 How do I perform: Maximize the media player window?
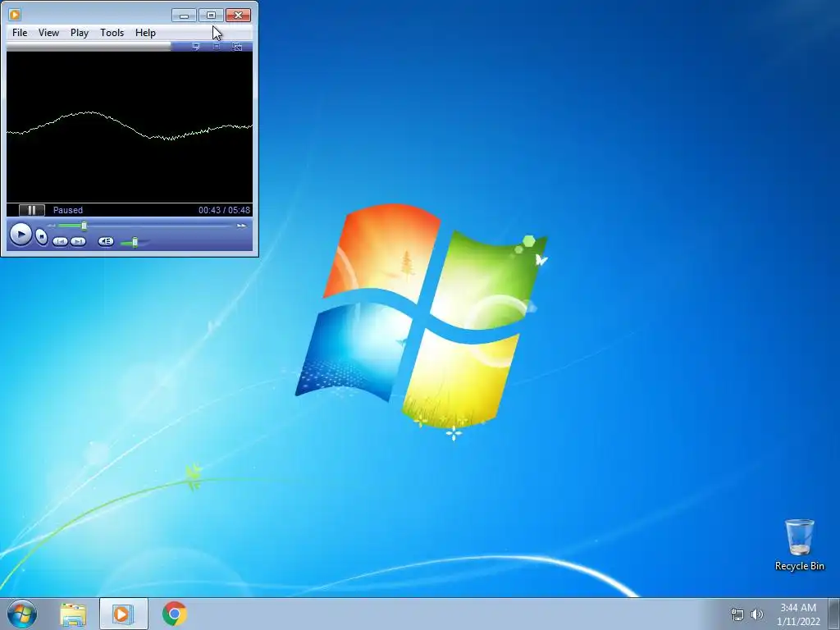211,16
